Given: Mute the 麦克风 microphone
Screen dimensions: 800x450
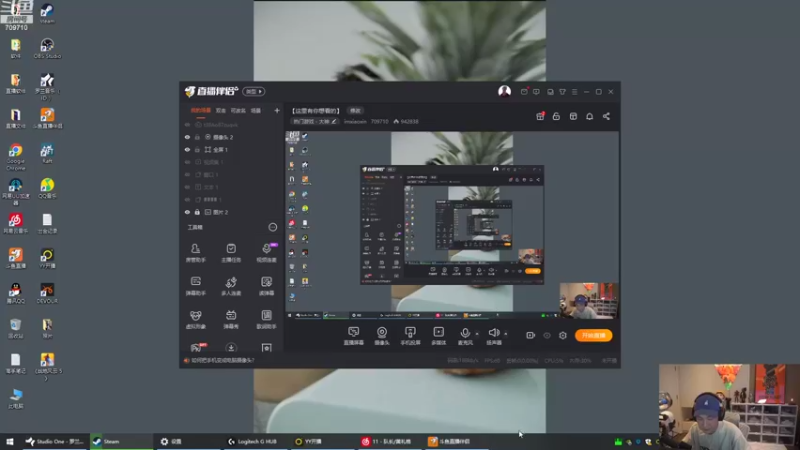Looking at the screenshot, I should click(x=465, y=336).
